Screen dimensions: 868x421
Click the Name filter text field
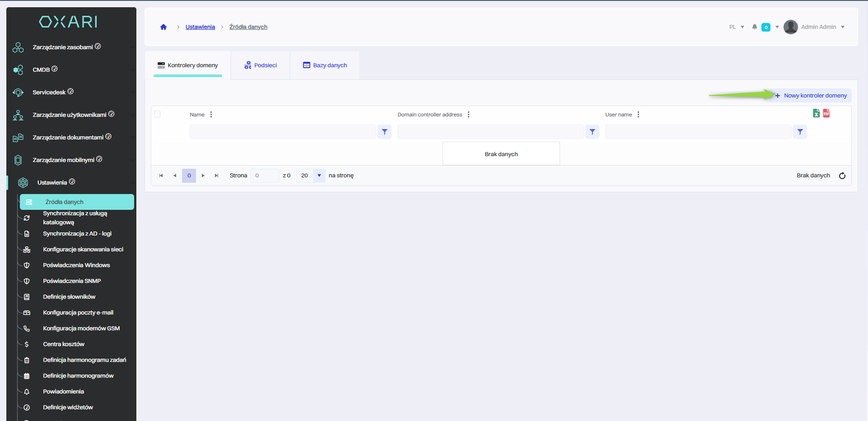click(283, 132)
